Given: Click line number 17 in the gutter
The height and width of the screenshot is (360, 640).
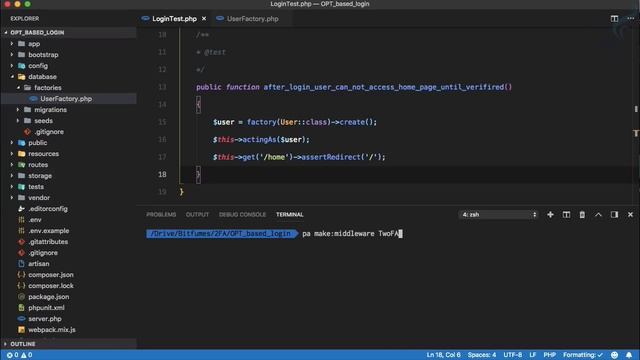Looking at the screenshot, I should (x=162, y=157).
